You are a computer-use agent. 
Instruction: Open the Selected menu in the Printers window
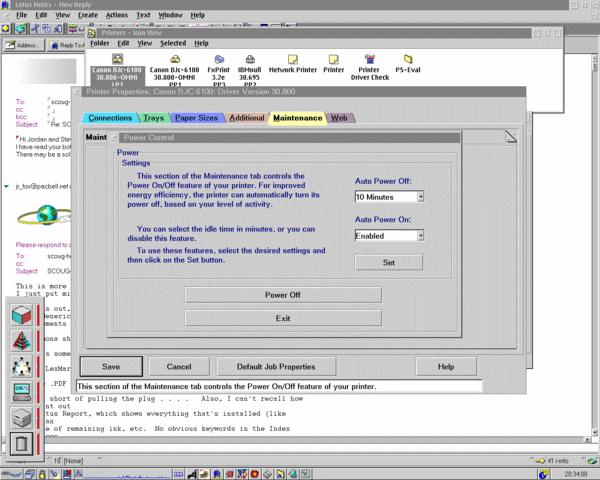tap(173, 43)
